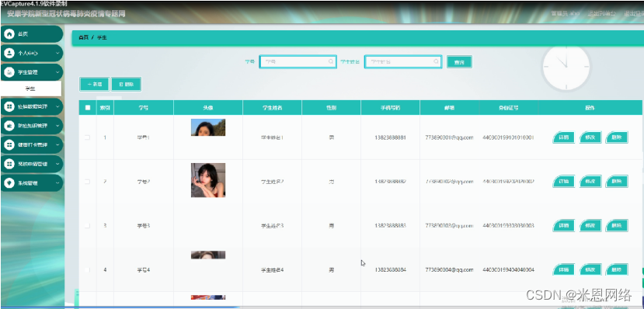Open 详情 for student 学号2

pos(564,182)
